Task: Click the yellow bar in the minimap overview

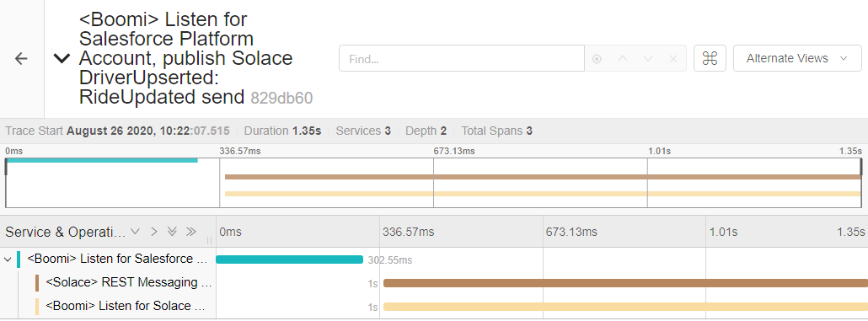Action: [543, 194]
